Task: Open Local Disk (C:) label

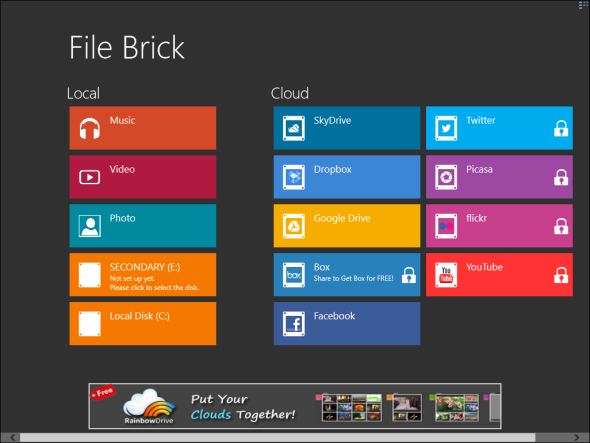Action: 140,316
